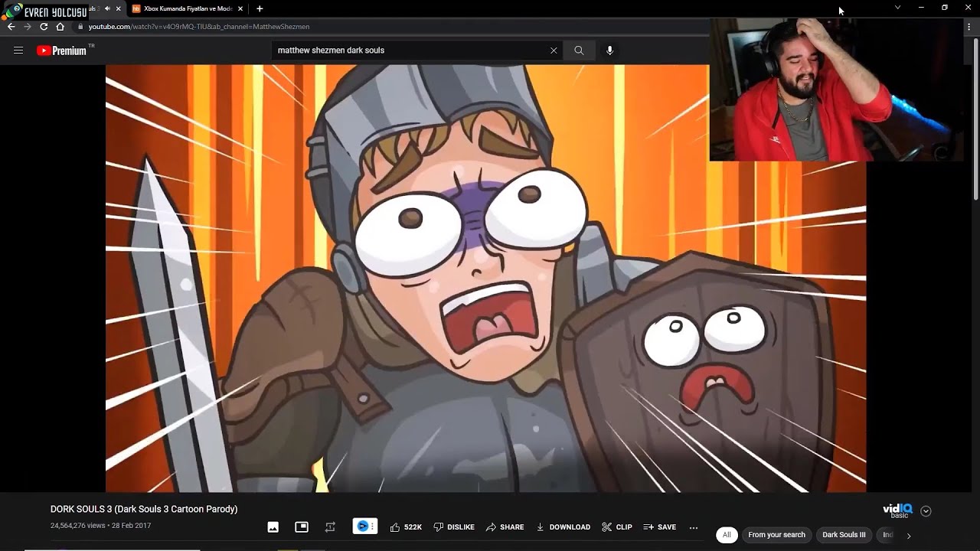Click the blue extension speed button
Viewport: 980px width, 551px height.
(365, 527)
